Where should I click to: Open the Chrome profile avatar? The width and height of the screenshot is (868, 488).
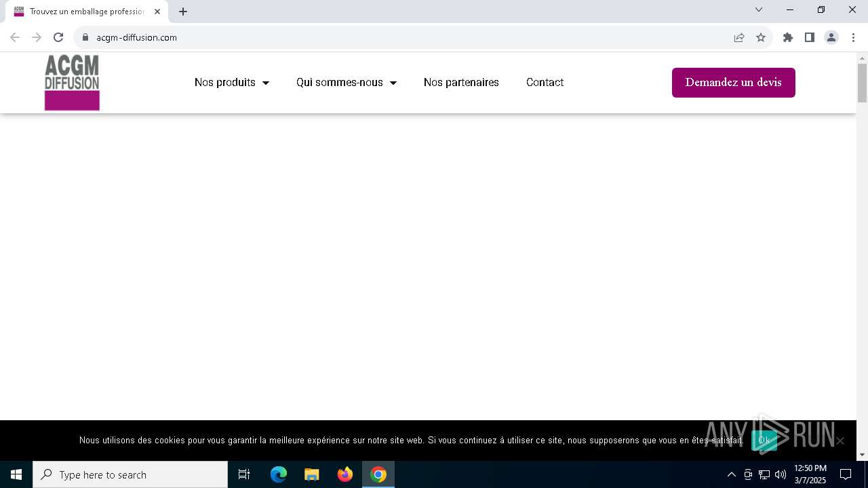831,37
